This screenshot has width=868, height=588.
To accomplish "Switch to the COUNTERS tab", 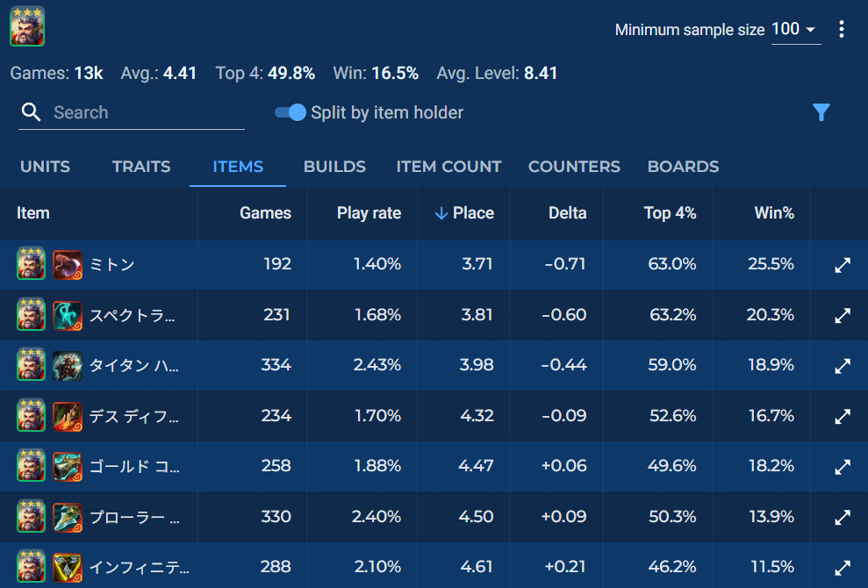I will [x=574, y=167].
